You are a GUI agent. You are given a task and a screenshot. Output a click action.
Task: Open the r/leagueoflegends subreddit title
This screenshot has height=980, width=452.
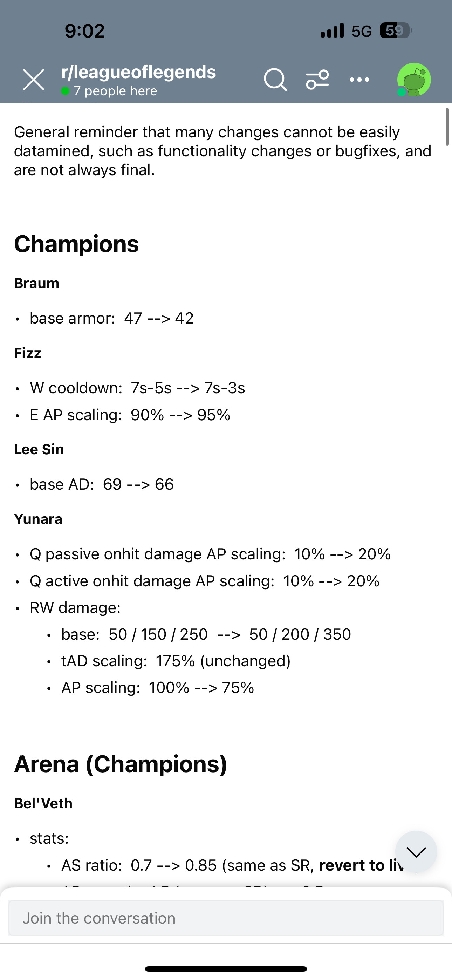(x=138, y=72)
